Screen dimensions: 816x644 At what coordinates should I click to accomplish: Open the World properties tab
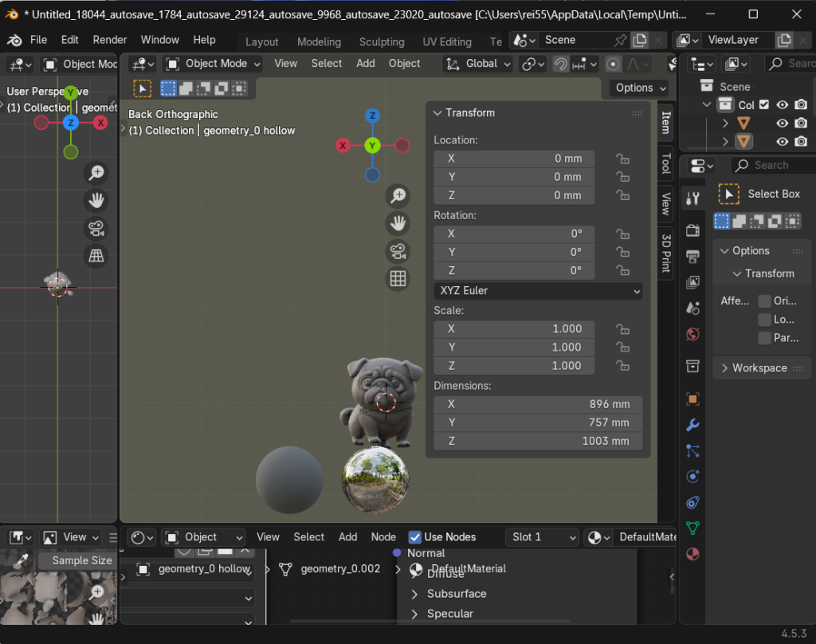point(692,335)
